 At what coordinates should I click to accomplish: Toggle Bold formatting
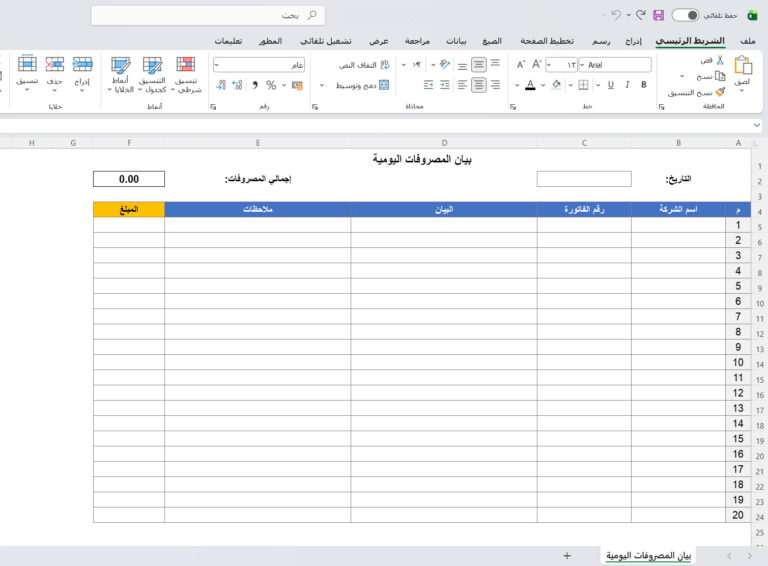(x=641, y=85)
